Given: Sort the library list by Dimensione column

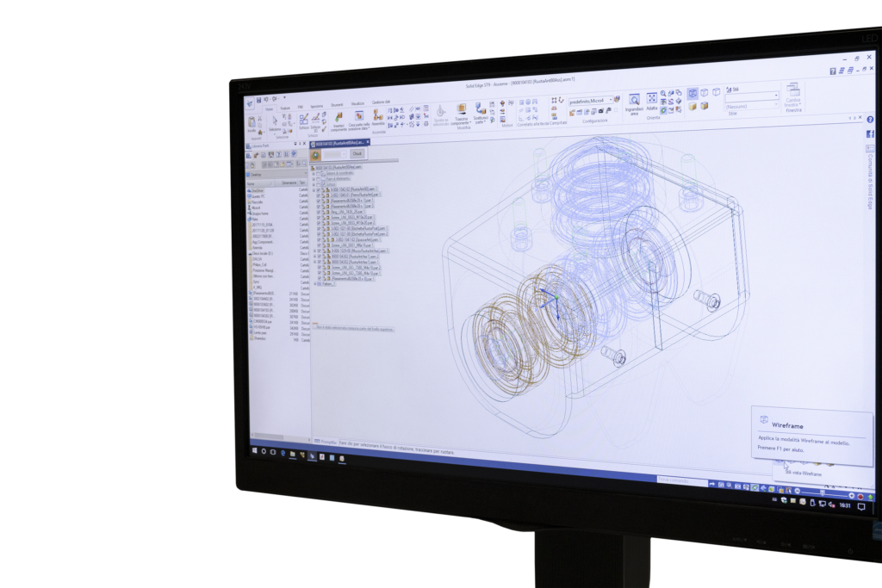Looking at the screenshot, I should (288, 183).
